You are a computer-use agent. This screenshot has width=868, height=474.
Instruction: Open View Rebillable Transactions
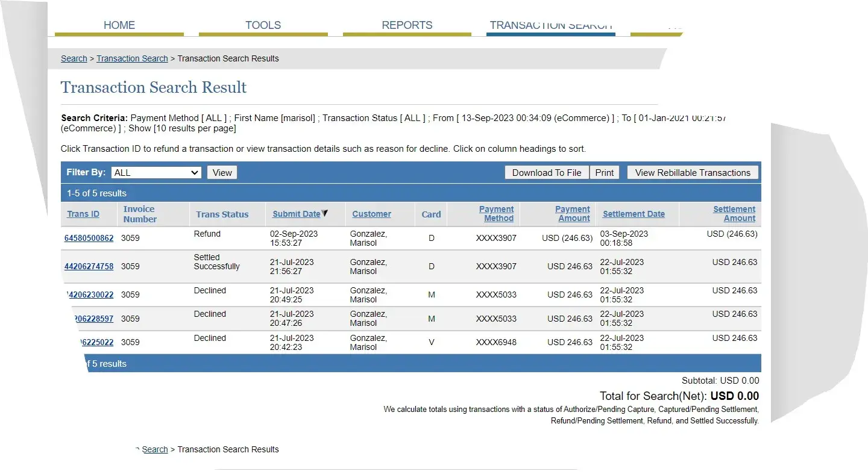692,173
